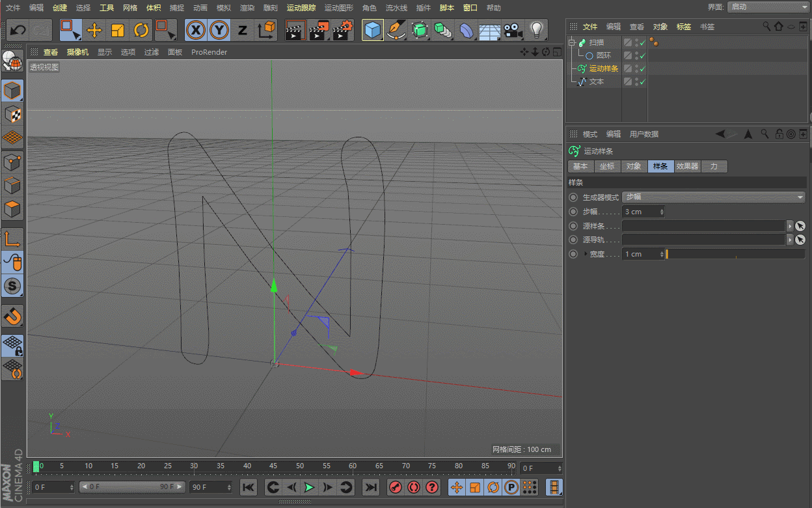
Task: Open the subdivision surface generators
Action: pos(420,30)
